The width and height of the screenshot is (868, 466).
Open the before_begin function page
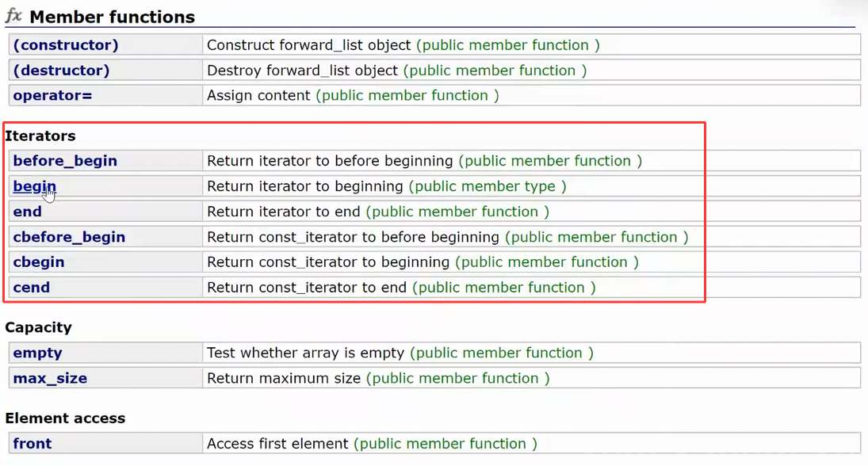65,161
